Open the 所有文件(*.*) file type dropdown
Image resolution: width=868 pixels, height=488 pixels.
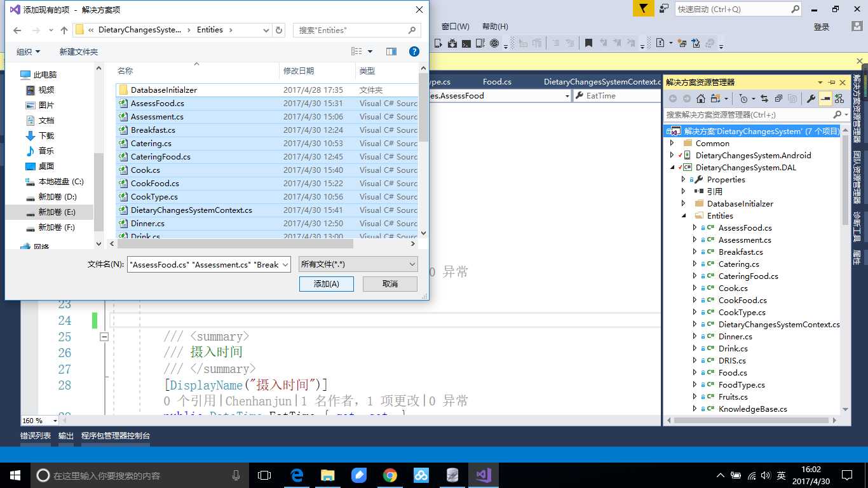pyautogui.click(x=358, y=264)
